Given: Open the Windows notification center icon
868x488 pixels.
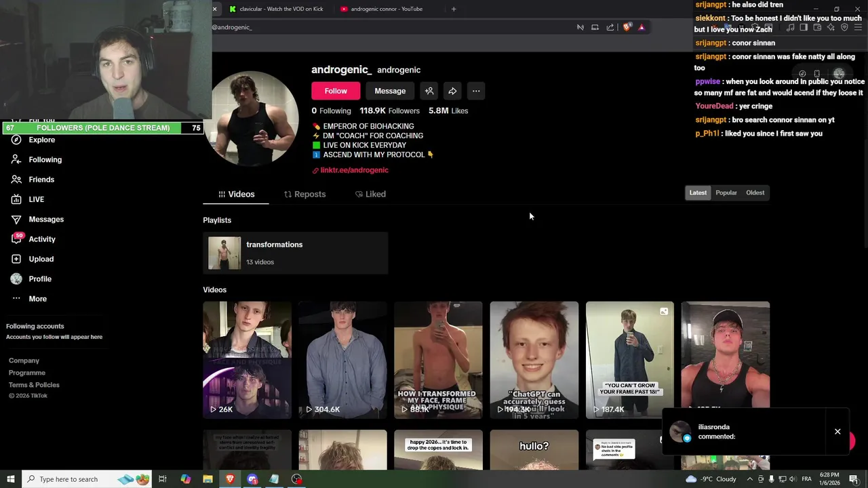Looking at the screenshot, I should (x=855, y=479).
